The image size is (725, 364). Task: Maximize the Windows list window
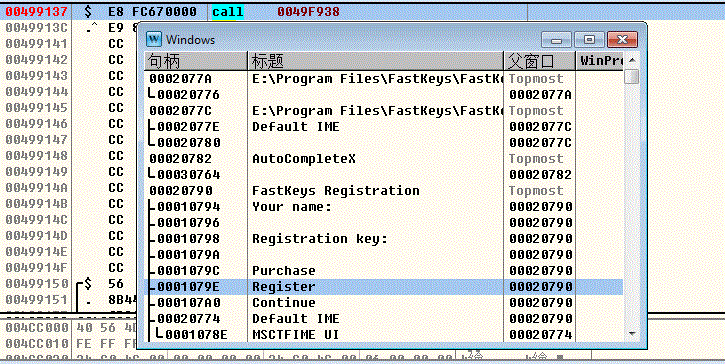(589, 40)
